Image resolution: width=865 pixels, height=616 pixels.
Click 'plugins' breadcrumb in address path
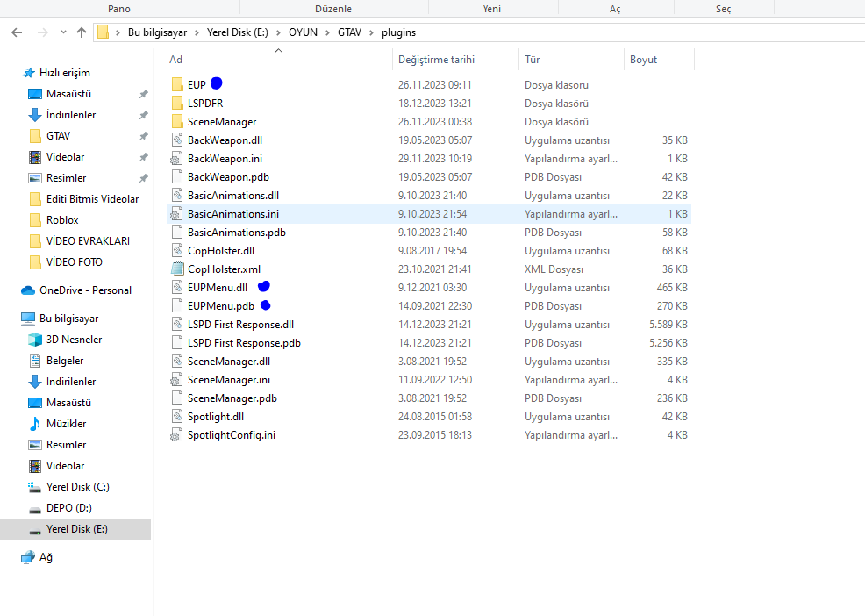[398, 32]
